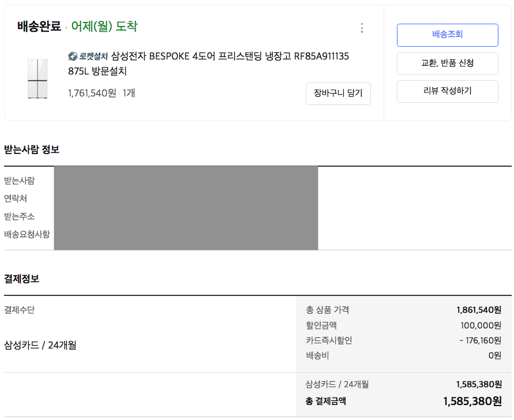Viewport: 514px width, 420px height.
Task: Click the 카드즉시할인 label
Action: (329, 340)
